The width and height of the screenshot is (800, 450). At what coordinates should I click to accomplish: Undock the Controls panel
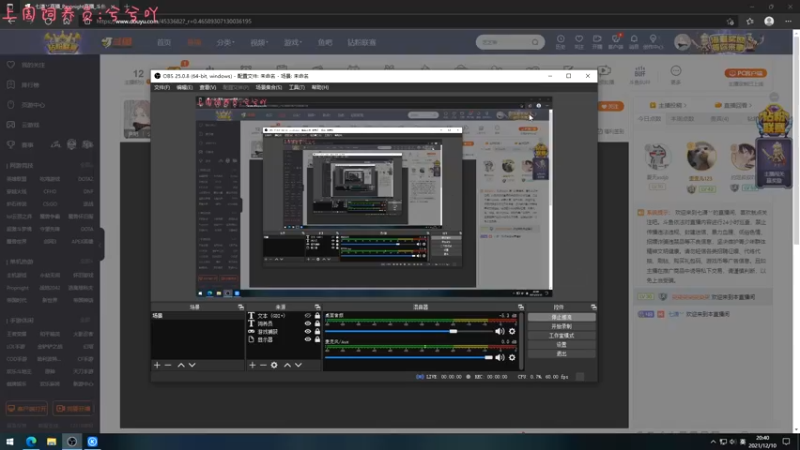point(593,307)
